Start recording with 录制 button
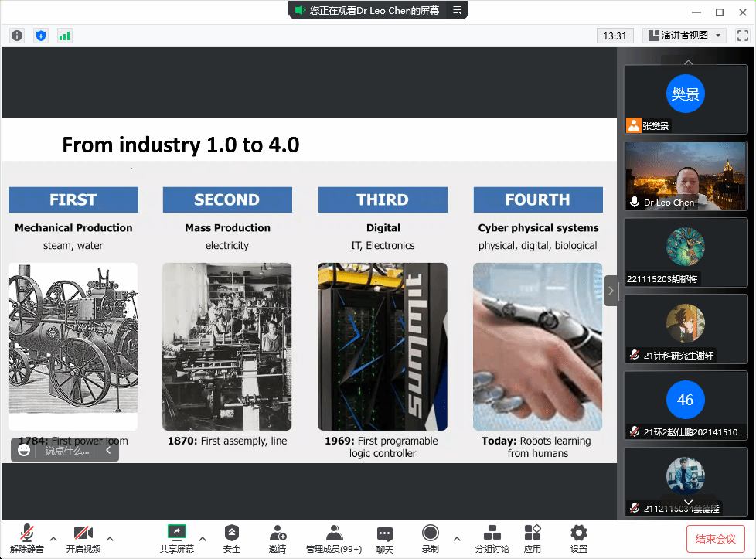 pyautogui.click(x=431, y=538)
